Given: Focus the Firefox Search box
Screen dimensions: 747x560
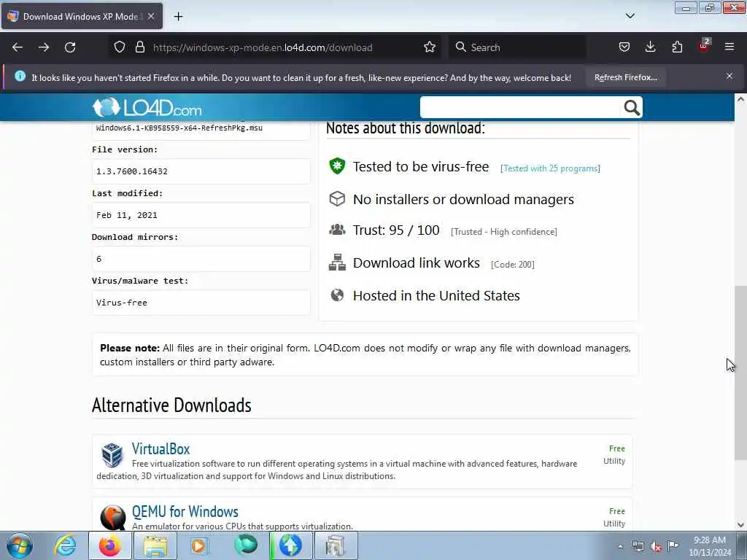Looking at the screenshot, I should tap(517, 47).
